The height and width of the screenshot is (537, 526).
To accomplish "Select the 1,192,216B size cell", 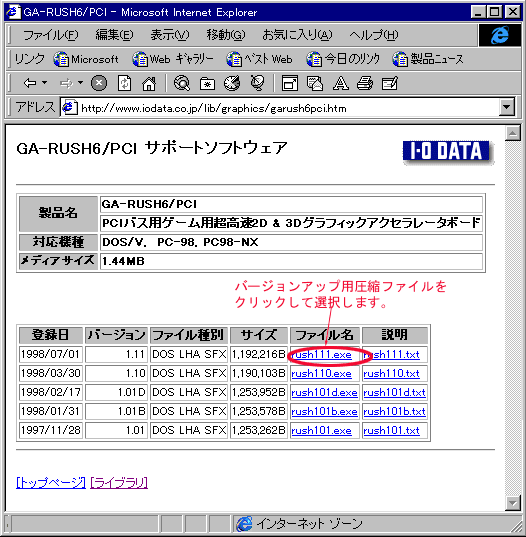I will [259, 354].
